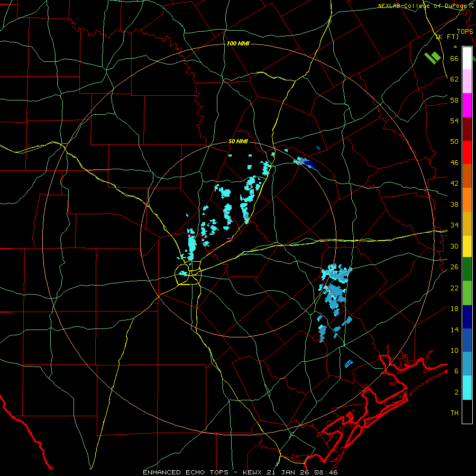
Task: Click the green striped echo in the upper right
Action: [433, 57]
